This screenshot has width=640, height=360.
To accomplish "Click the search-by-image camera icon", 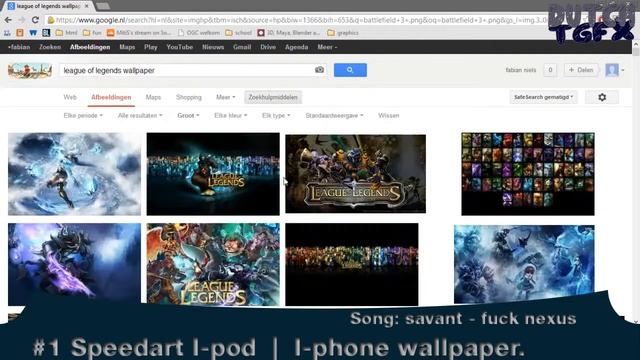I will tap(320, 70).
